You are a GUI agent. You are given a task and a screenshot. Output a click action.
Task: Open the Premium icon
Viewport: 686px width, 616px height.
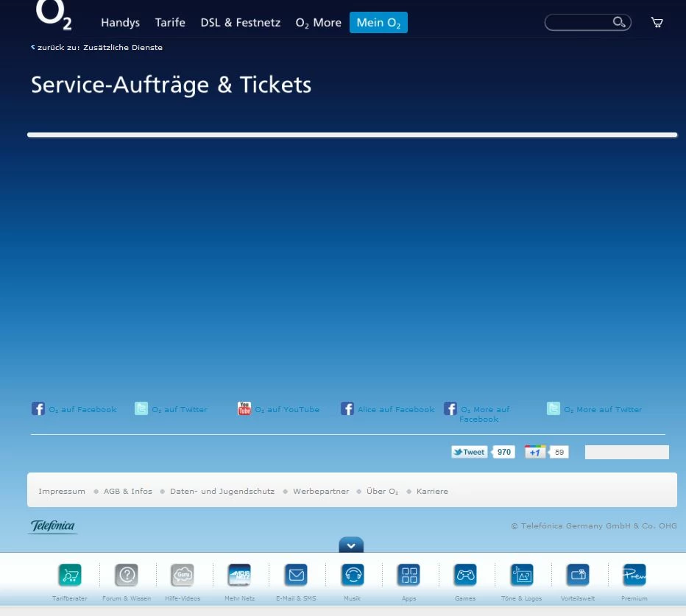[x=634, y=575]
